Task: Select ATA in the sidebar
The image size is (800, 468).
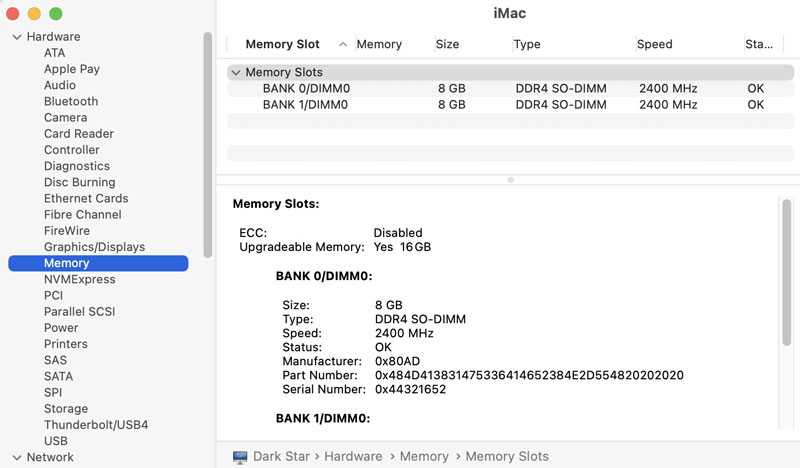Action: pos(55,53)
